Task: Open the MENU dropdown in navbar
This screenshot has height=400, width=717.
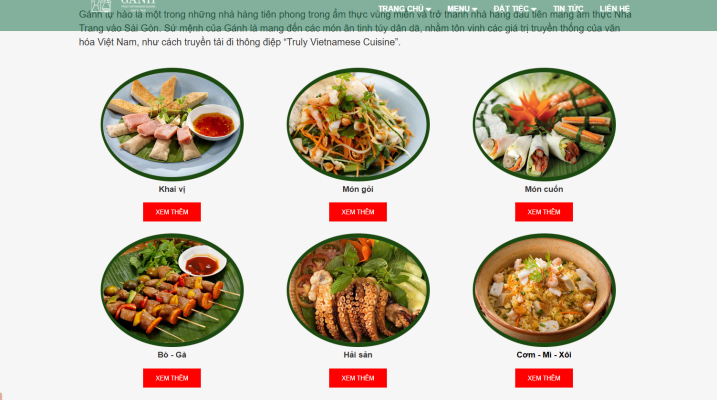Action: click(462, 9)
